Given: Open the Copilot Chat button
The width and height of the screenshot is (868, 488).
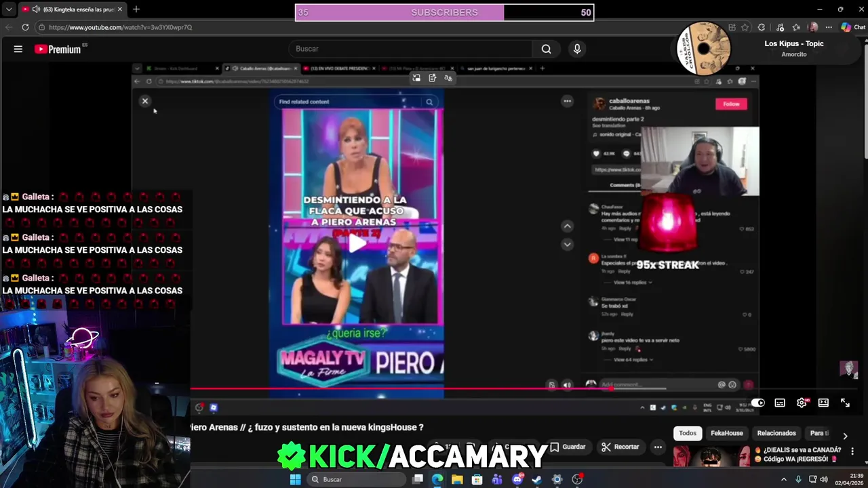Looking at the screenshot, I should tap(853, 27).
